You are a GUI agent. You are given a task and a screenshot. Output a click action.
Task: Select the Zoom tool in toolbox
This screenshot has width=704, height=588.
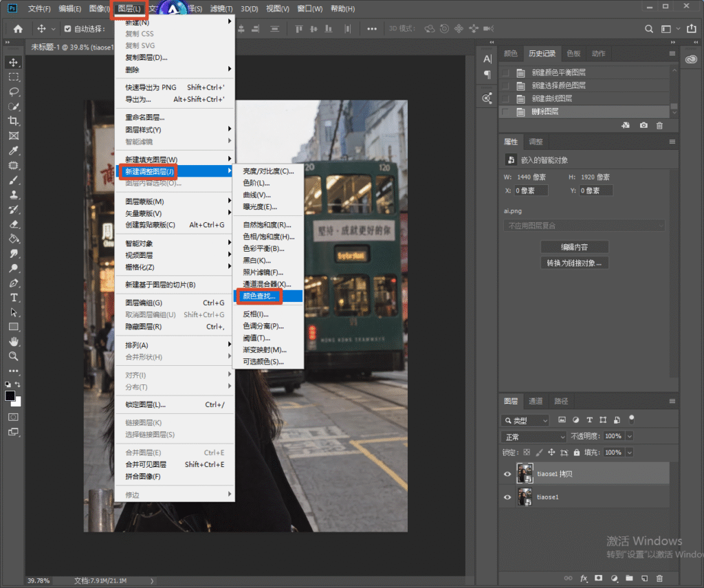14,356
